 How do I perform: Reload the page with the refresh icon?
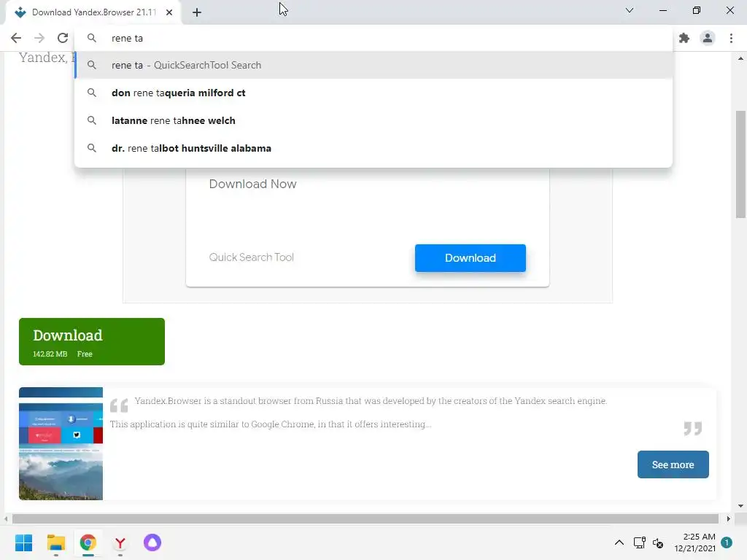(x=63, y=38)
